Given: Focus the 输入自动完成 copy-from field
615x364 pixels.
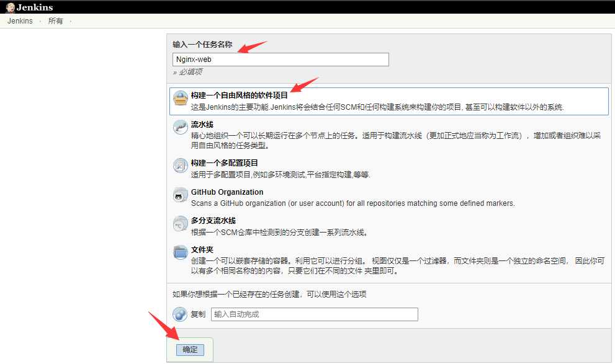Looking at the screenshot, I should point(315,314).
